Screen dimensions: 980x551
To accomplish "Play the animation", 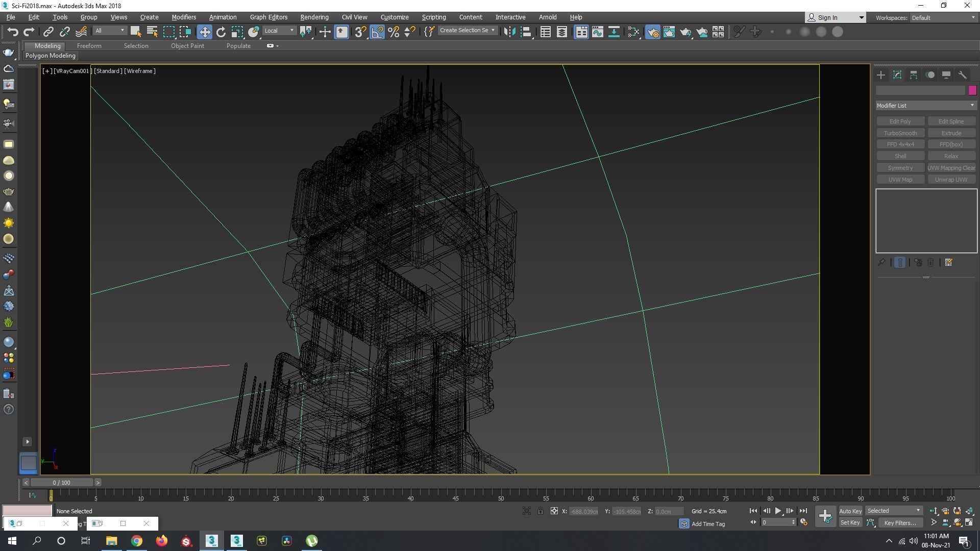I will (778, 511).
